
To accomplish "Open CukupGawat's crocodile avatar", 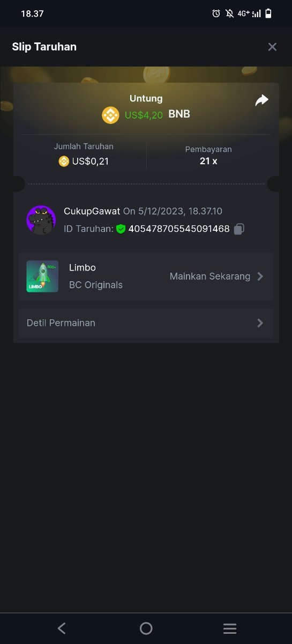I will (41, 219).
